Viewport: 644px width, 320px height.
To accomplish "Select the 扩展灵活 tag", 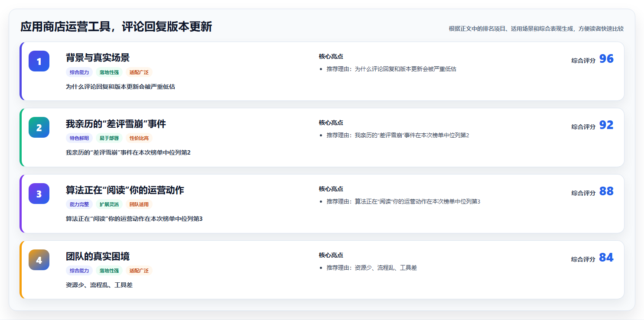I will click(109, 204).
